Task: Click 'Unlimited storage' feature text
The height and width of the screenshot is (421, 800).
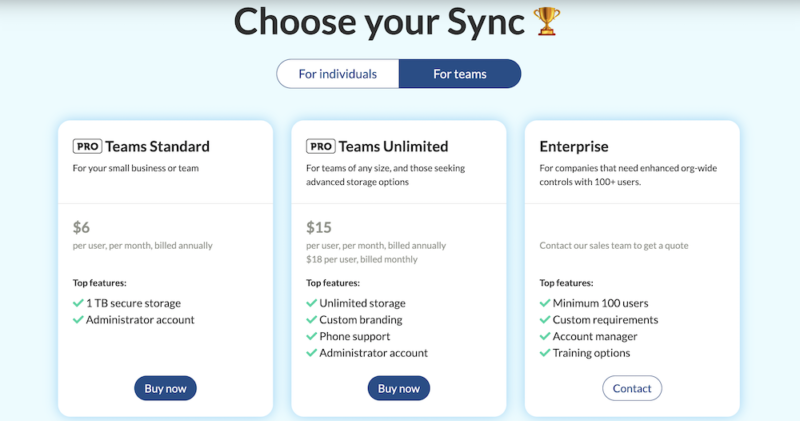Action: [x=362, y=303]
